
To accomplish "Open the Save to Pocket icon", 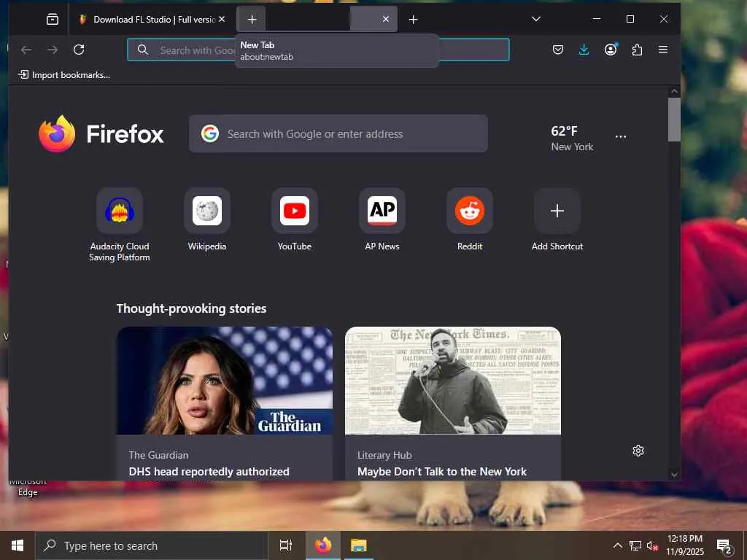I will 558,50.
